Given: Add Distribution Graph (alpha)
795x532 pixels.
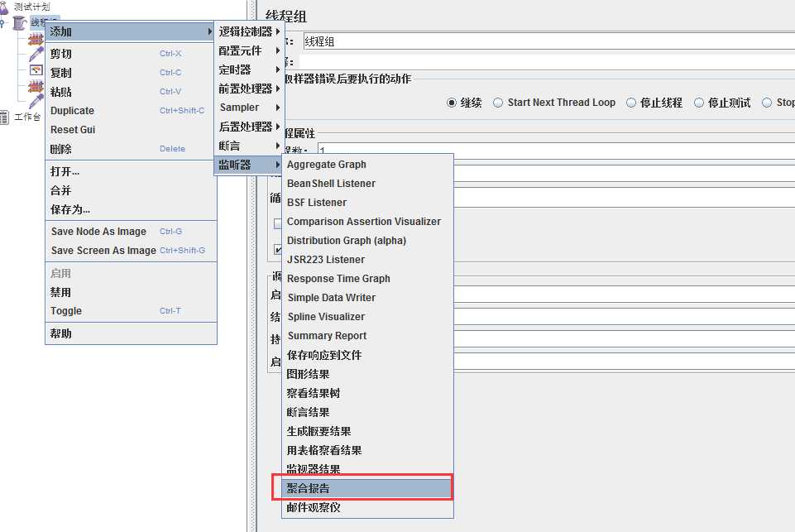Looking at the screenshot, I should pyautogui.click(x=367, y=241).
